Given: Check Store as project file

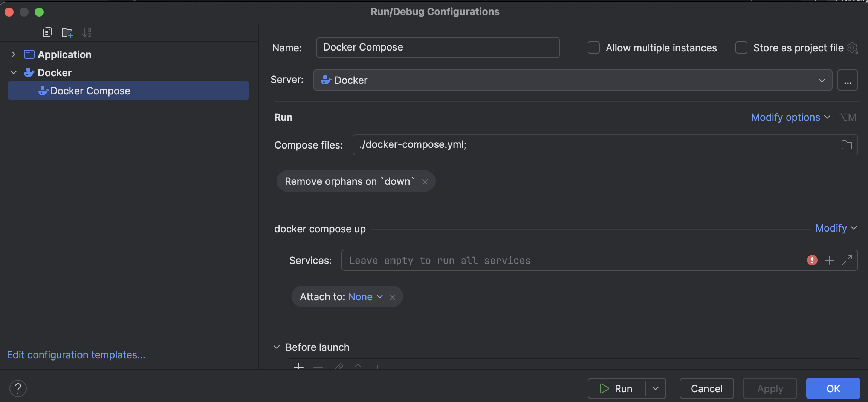Looking at the screenshot, I should (x=741, y=48).
